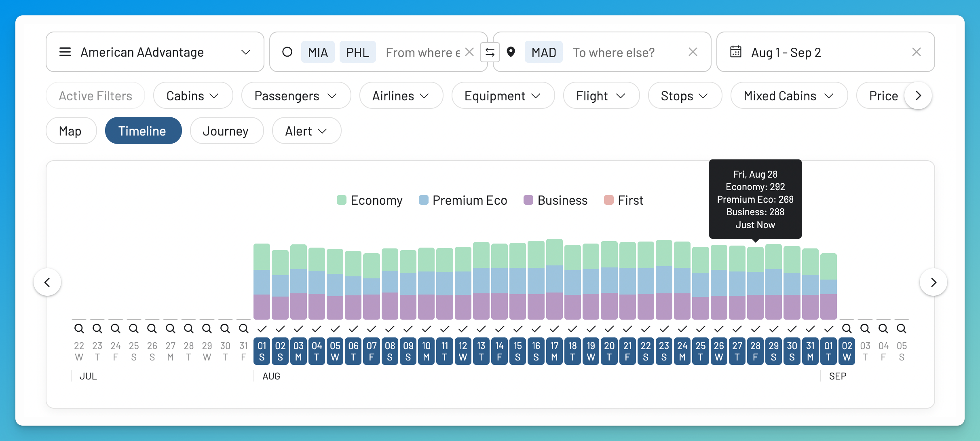Click the search magnifier above Jul 22
This screenshot has width=980, height=441.
[x=79, y=329]
